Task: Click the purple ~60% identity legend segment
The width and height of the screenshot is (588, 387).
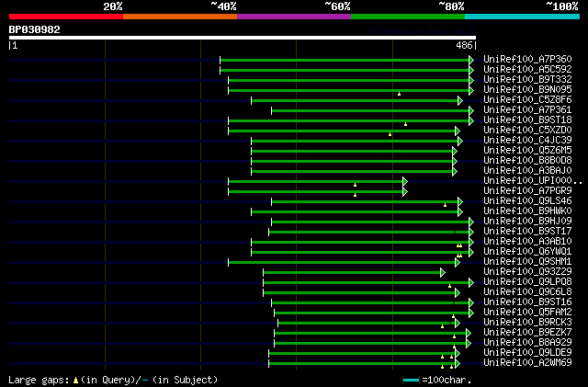Action: coord(294,17)
